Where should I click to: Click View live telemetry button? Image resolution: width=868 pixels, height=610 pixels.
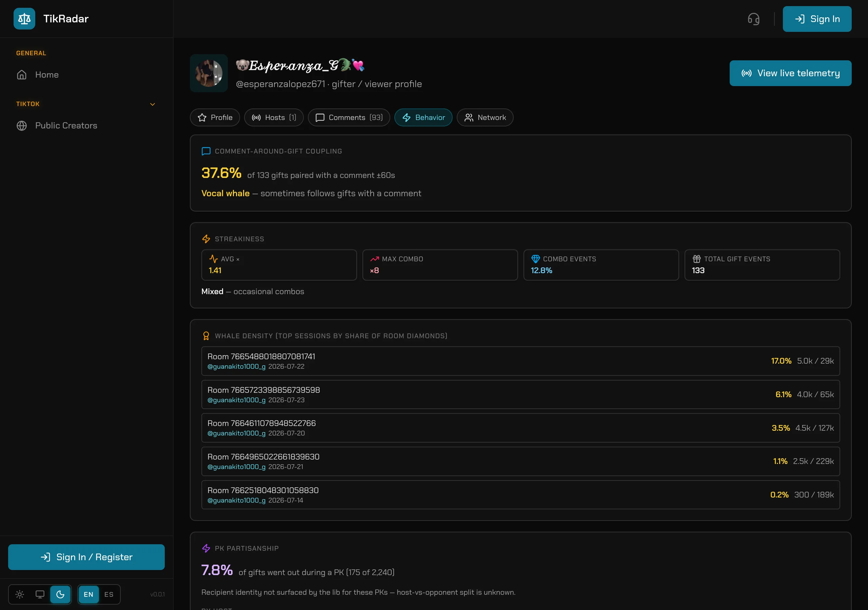click(790, 73)
